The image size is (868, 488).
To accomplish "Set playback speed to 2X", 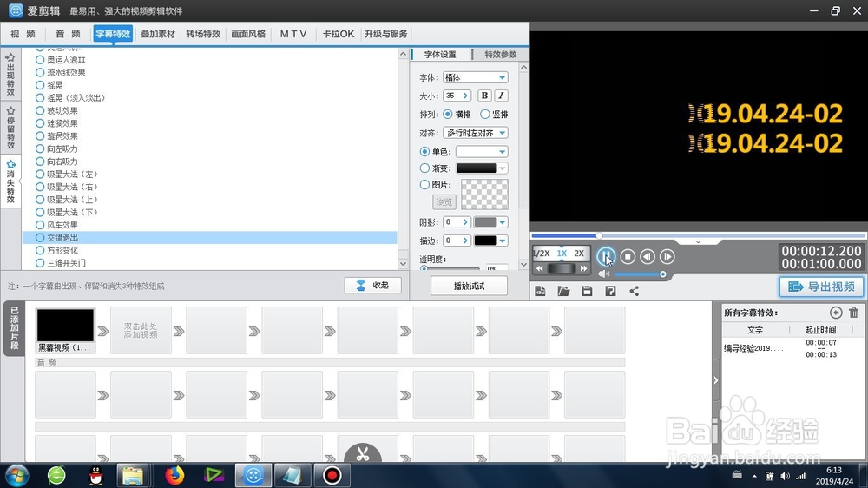I will [578, 254].
